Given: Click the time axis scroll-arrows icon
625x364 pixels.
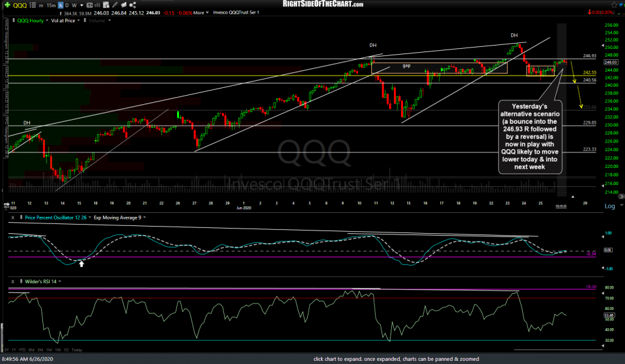Looking at the screenshot, I should click(x=7, y=206).
